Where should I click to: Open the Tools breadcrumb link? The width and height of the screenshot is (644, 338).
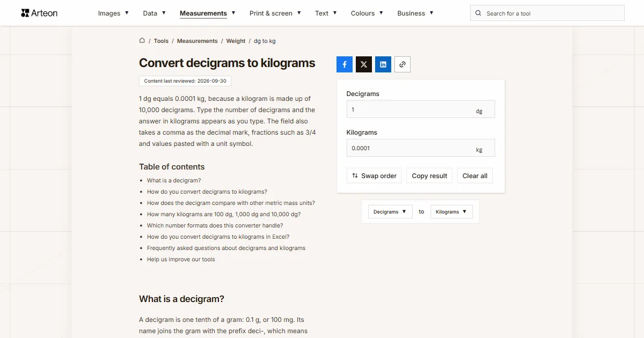(161, 41)
